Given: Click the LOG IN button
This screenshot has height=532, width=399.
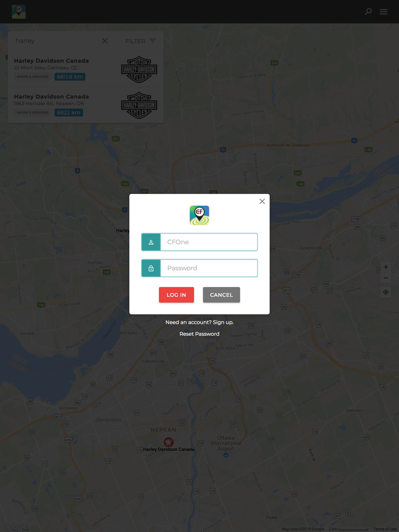Looking at the screenshot, I should click(176, 295).
